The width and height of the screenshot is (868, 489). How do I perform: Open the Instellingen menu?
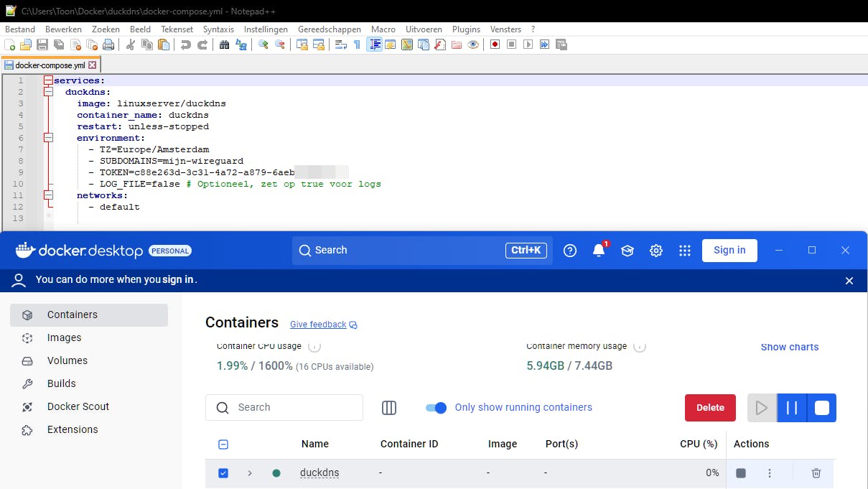[x=266, y=29]
